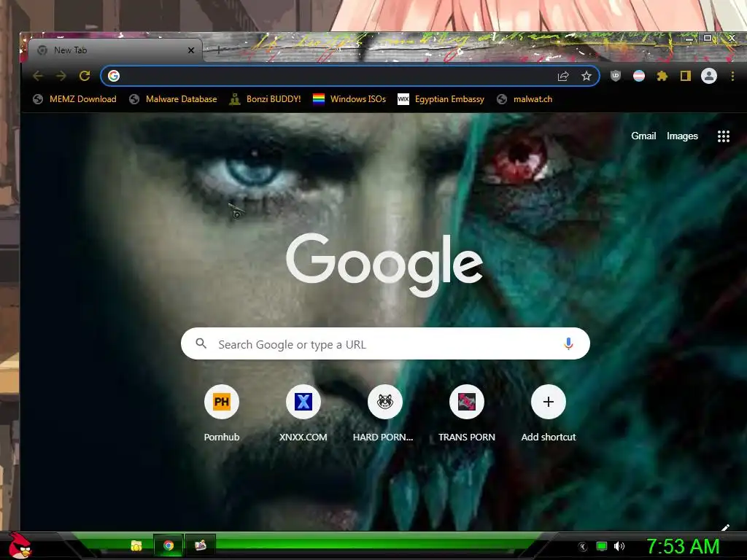The image size is (747, 560).
Task: Open the malwat.ch bookmark
Action: point(525,99)
